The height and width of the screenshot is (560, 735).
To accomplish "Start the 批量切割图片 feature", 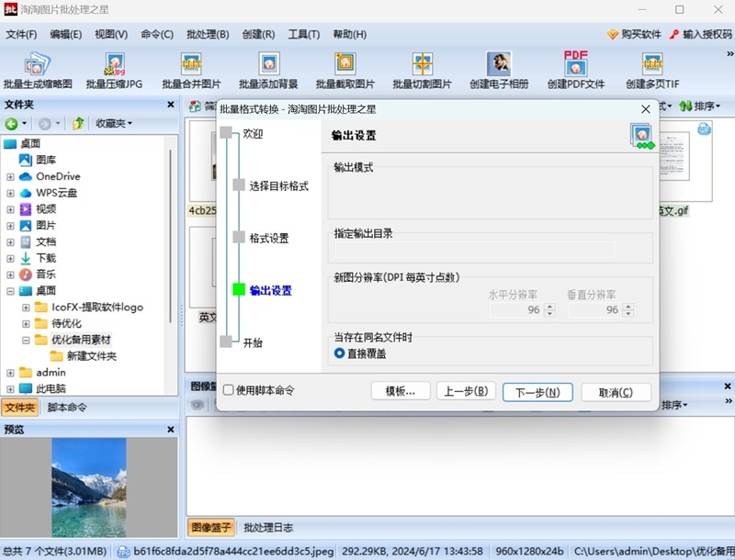I will (422, 69).
